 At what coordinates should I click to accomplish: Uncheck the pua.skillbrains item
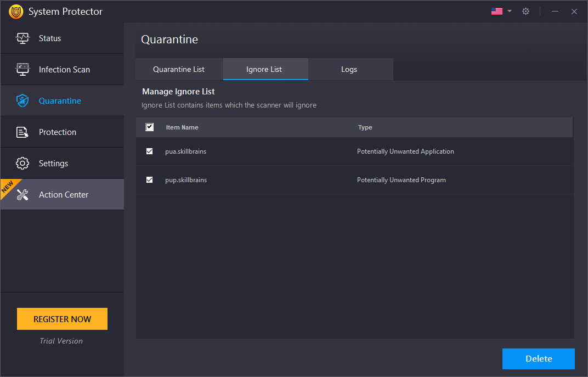coord(149,151)
